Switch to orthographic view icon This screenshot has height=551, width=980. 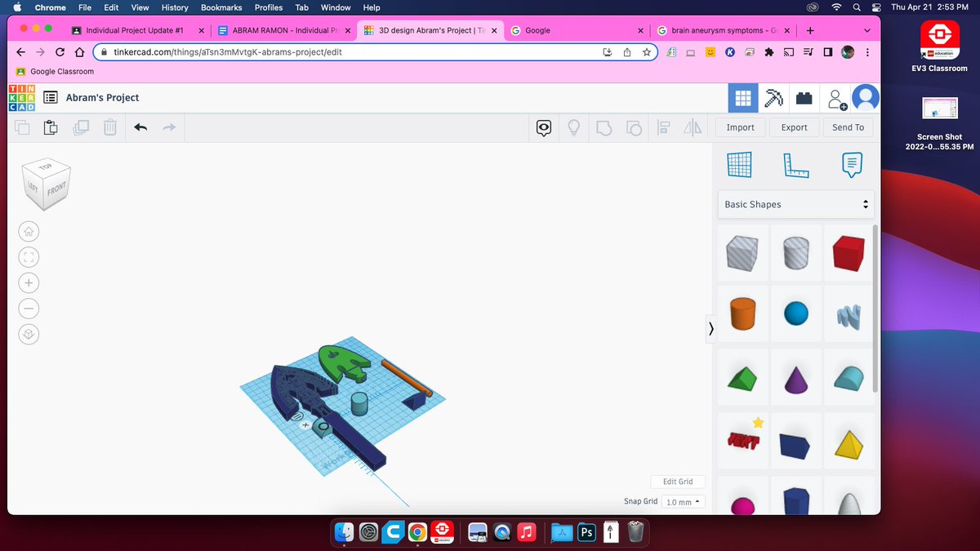[29, 335]
